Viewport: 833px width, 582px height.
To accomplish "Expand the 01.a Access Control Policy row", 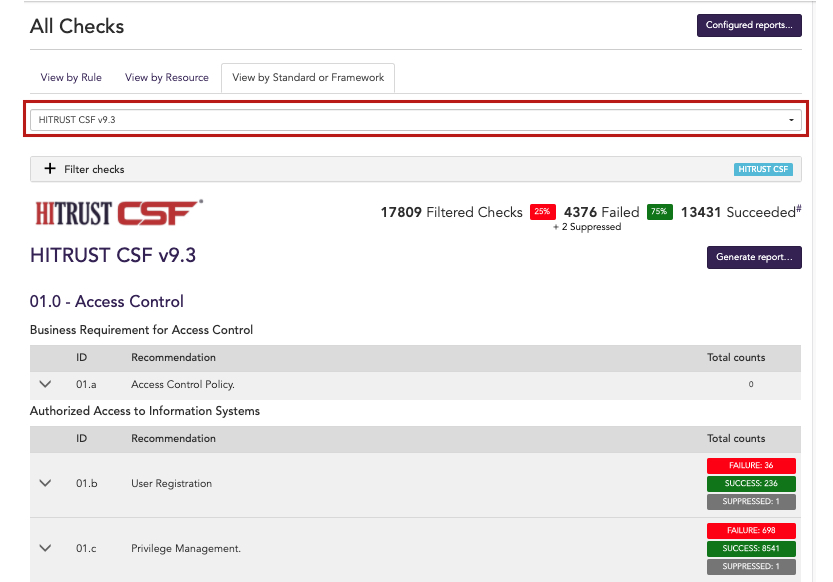I will [x=46, y=384].
